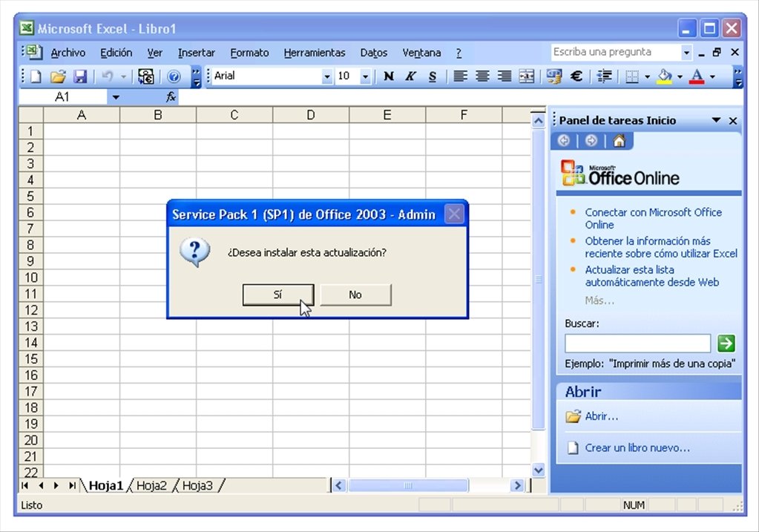
Task: Click the Buscar search field
Action: click(637, 344)
